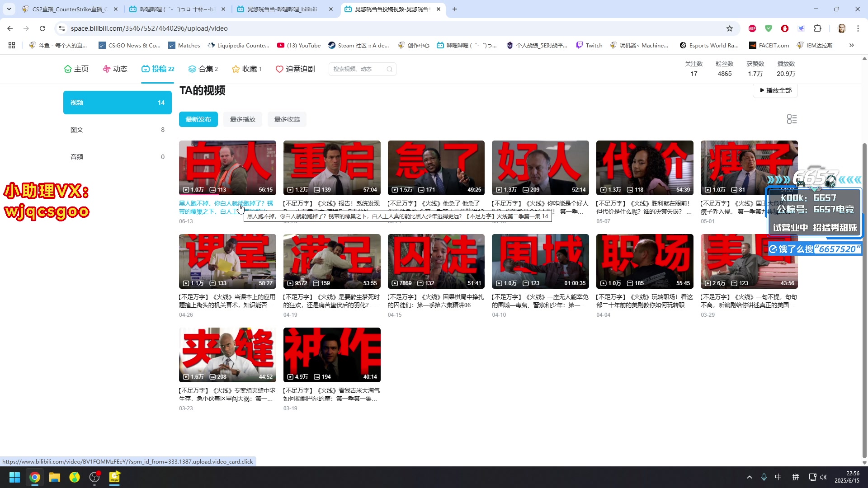Screen dimensions: 868x488
Task: Open Liquipedia Counter bookmark
Action: click(238, 45)
